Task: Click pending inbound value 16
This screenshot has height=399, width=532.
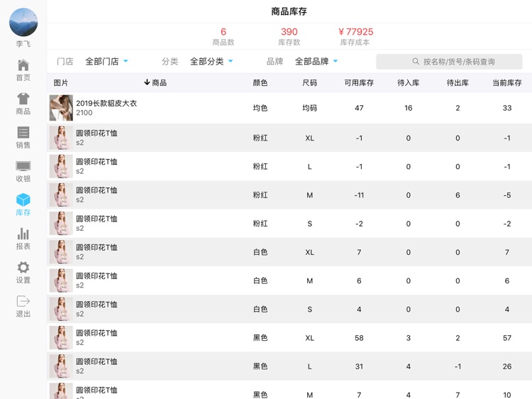Action: 408,108
